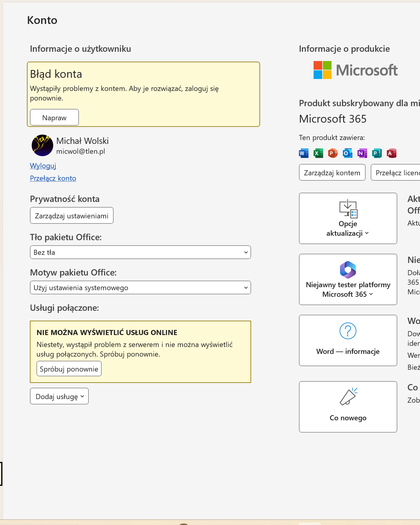Click the Microsoft 365 Insider logo icon
Image resolution: width=420 pixels, height=525 pixels.
(x=348, y=270)
